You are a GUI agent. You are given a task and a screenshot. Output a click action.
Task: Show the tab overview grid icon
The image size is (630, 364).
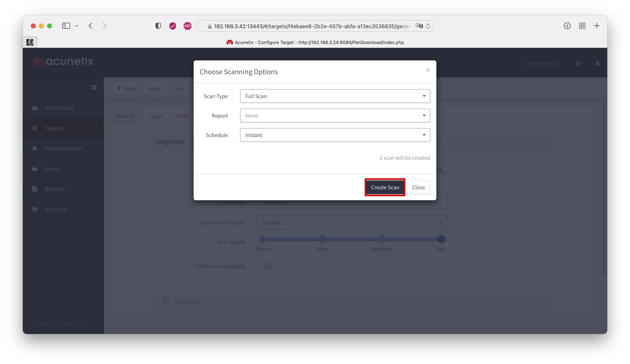tap(582, 26)
